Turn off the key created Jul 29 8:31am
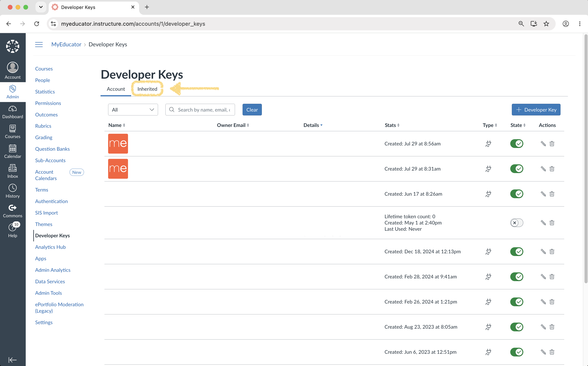 click(x=516, y=169)
